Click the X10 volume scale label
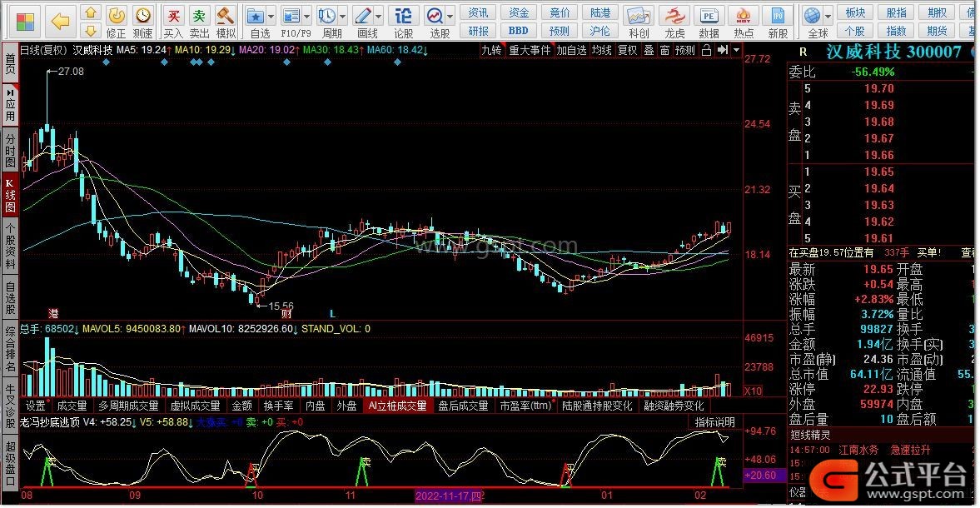Image resolution: width=980 pixels, height=508 pixels. [754, 391]
